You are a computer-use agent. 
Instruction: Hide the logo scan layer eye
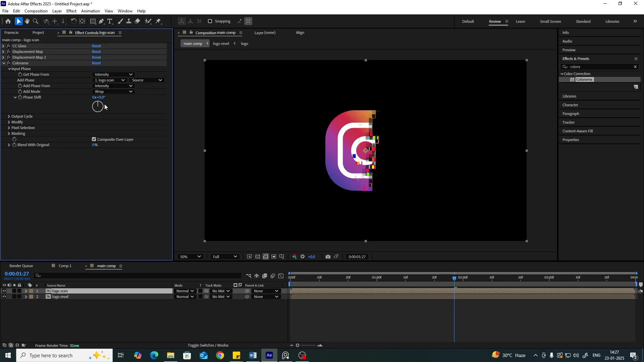click(4, 291)
